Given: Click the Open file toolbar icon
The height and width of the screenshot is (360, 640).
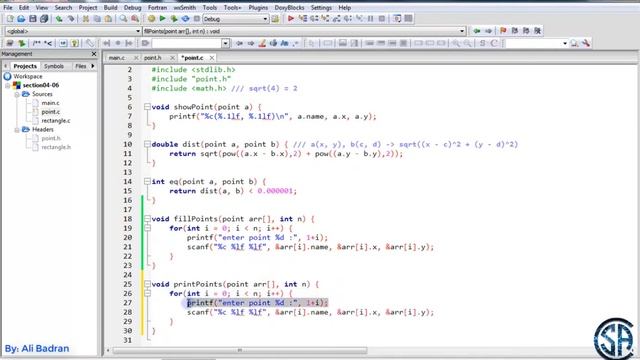Looking at the screenshot, I should click(x=21, y=19).
